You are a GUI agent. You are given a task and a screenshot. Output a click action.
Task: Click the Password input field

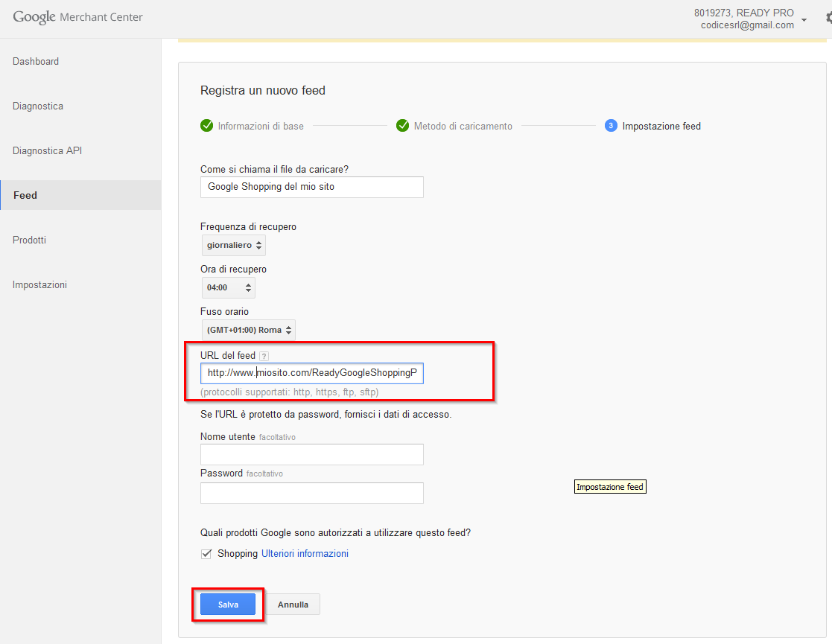312,494
